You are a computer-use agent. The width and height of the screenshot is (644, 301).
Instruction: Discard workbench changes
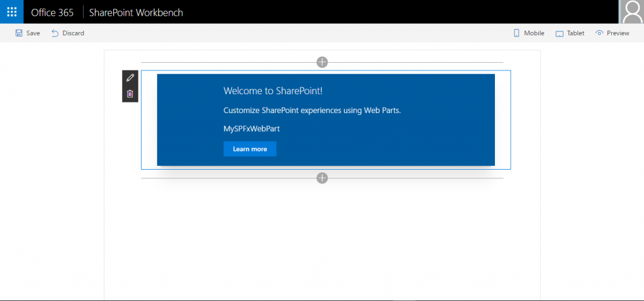point(68,33)
